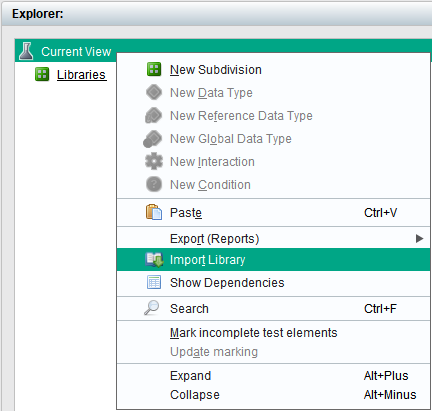The image size is (432, 411).
Task: Click the Paste clipboard icon
Action: pyautogui.click(x=154, y=212)
